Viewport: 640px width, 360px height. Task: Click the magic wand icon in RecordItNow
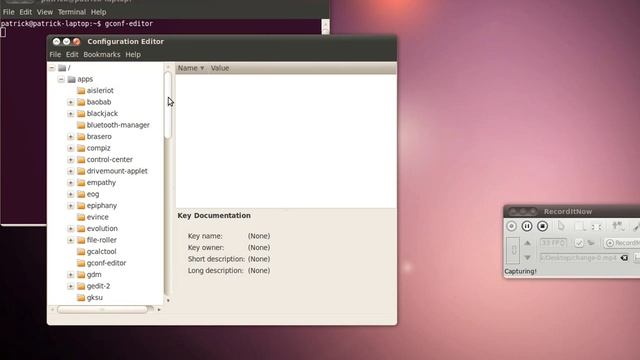[636, 227]
